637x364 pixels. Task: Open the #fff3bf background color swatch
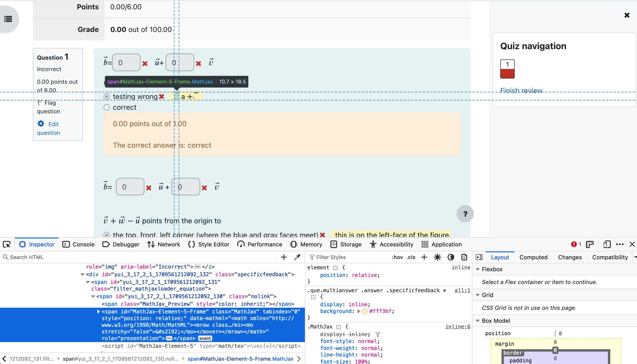tap(365, 311)
